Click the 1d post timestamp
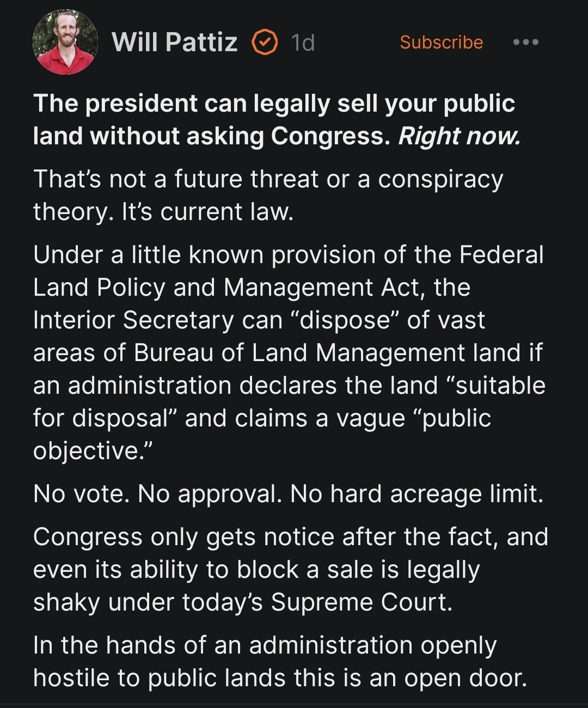588x708 pixels. tap(303, 42)
